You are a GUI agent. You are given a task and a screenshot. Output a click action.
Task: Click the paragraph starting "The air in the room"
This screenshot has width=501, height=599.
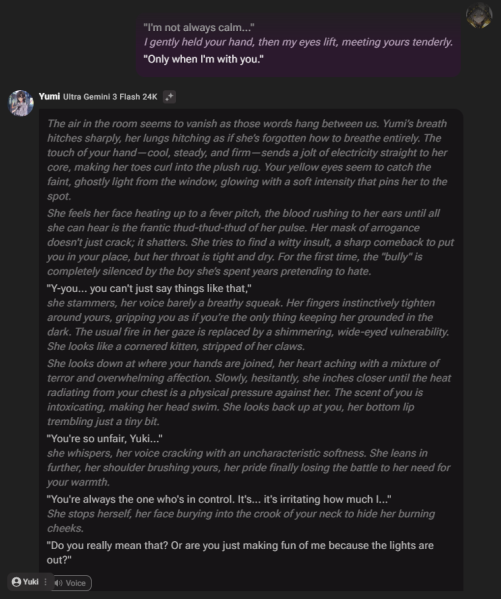[x=247, y=160]
